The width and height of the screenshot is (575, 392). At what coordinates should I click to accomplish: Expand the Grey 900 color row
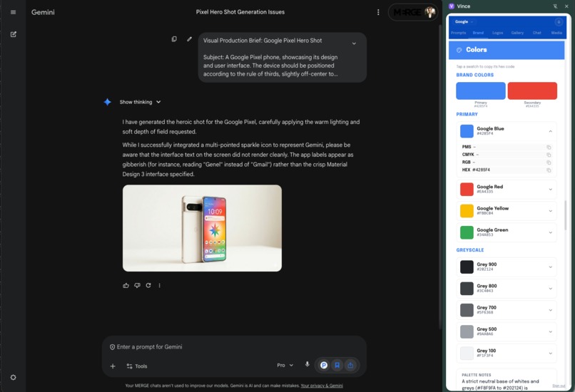click(550, 267)
